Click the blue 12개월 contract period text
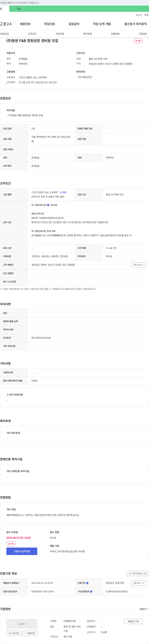The height and width of the screenshot is (644, 149). click(x=63, y=193)
